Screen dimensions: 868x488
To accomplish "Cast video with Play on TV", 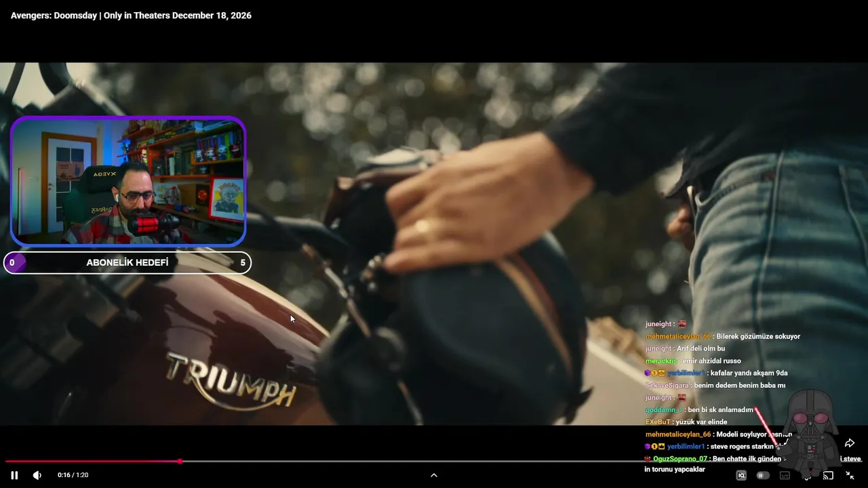I will coord(828,475).
